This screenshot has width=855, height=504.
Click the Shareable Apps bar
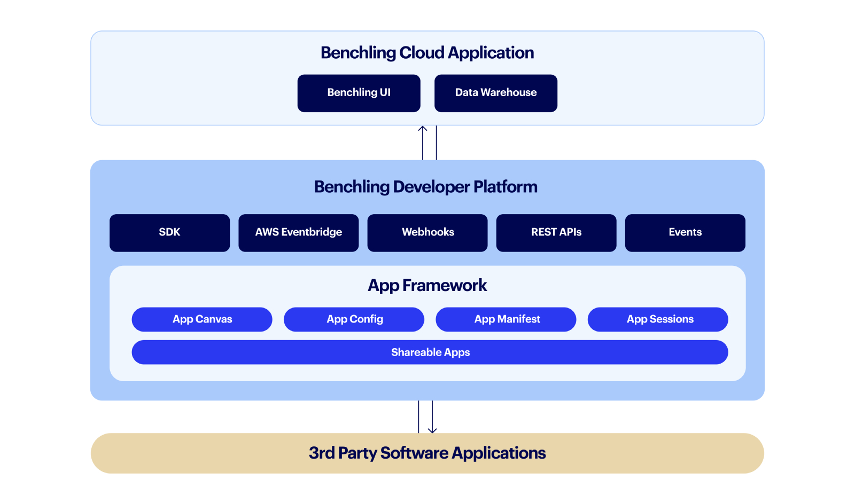click(430, 352)
